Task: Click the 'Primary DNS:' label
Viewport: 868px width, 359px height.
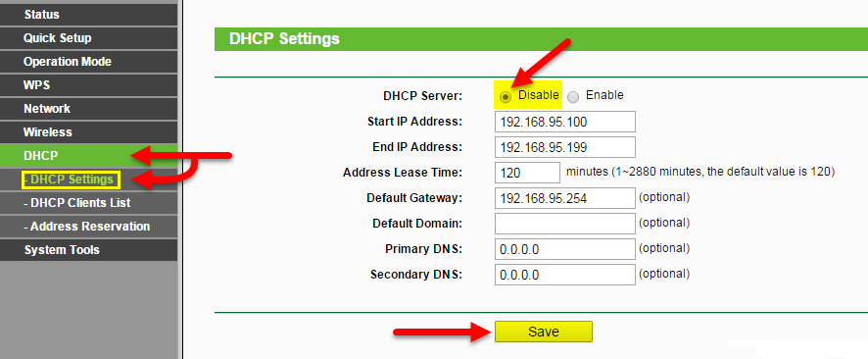Action: pos(423,249)
